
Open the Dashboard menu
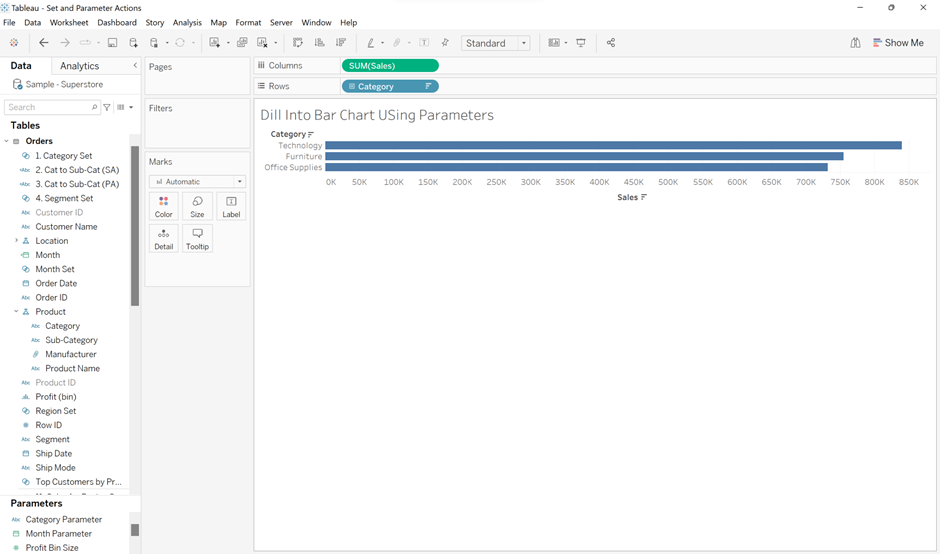(x=117, y=22)
